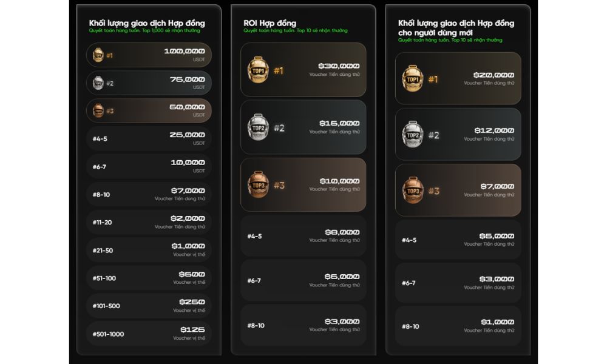This screenshot has width=607, height=364.
Task: Select the #21-50 row with $1,000 voucher
Action: [x=149, y=250]
